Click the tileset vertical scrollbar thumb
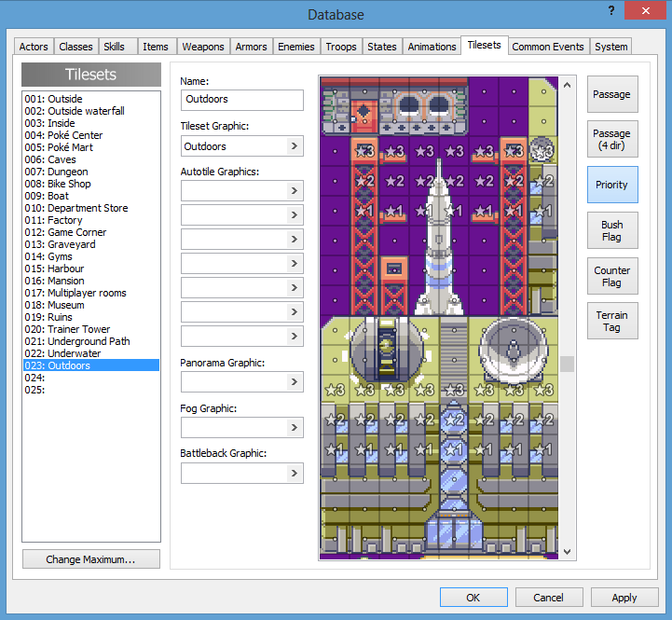This screenshot has height=620, width=672. [567, 364]
